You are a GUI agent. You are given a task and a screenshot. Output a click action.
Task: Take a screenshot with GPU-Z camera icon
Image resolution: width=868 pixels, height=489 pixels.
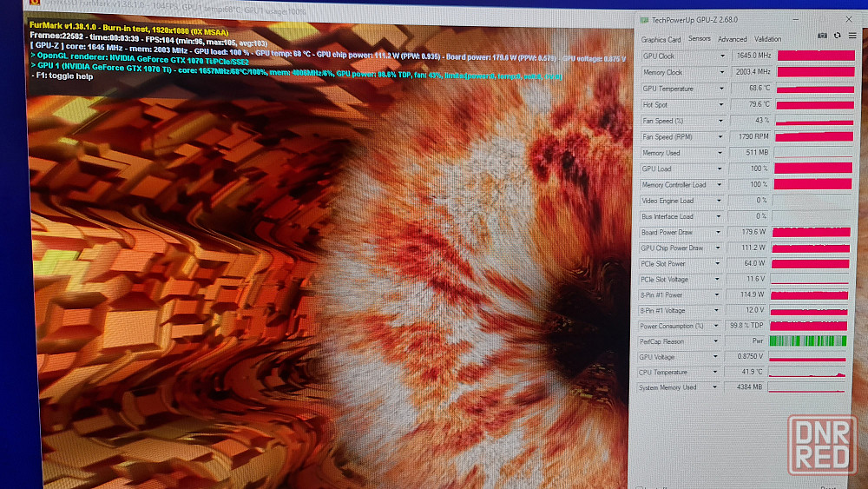[822, 36]
